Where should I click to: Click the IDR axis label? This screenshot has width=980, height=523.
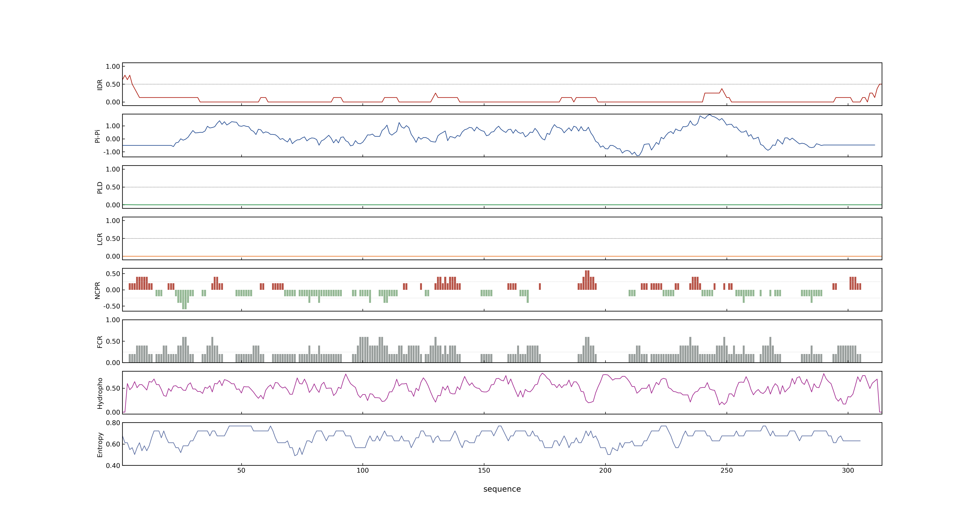click(100, 85)
